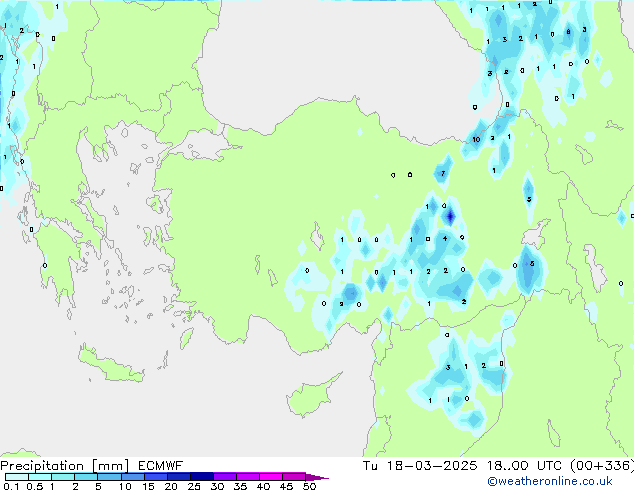The height and width of the screenshot is (490, 634).
Task: Click the '0.5' legend scale number
Action: pos(34,486)
